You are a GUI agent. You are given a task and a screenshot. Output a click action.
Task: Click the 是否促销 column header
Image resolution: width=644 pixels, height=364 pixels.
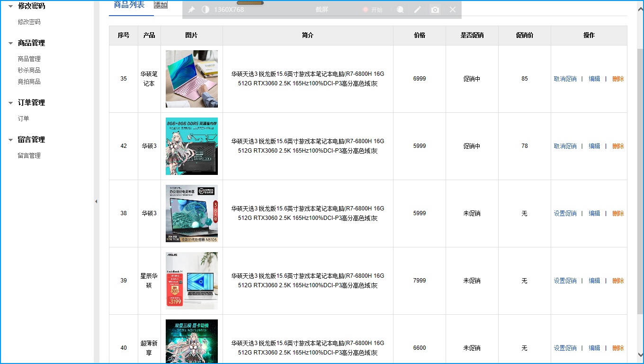pos(472,36)
